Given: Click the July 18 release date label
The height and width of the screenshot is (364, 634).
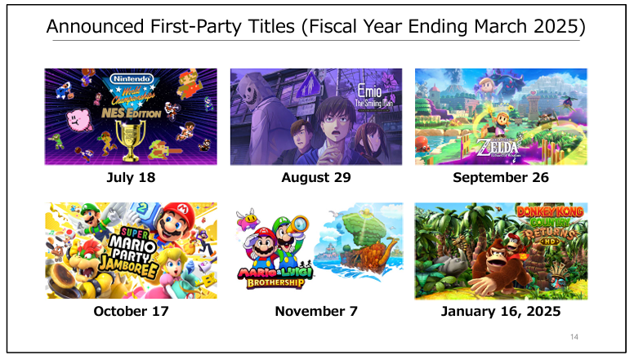Looking at the screenshot, I should (131, 177).
